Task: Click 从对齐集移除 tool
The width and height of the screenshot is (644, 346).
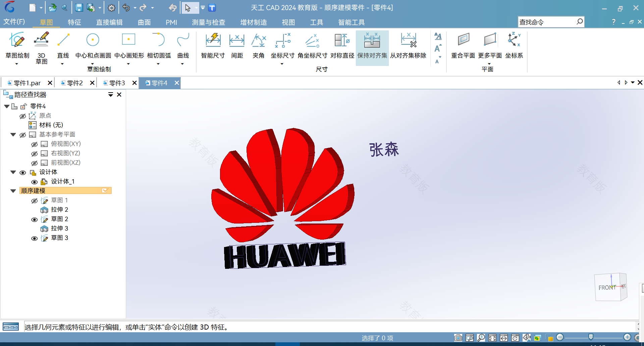Action: (408, 46)
